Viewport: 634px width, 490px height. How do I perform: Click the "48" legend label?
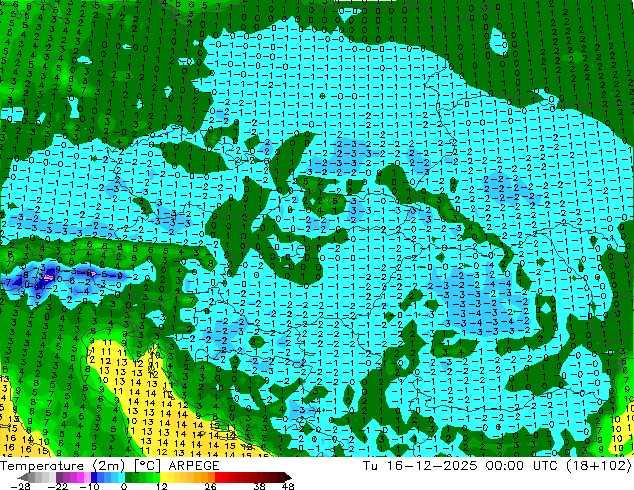click(x=288, y=486)
